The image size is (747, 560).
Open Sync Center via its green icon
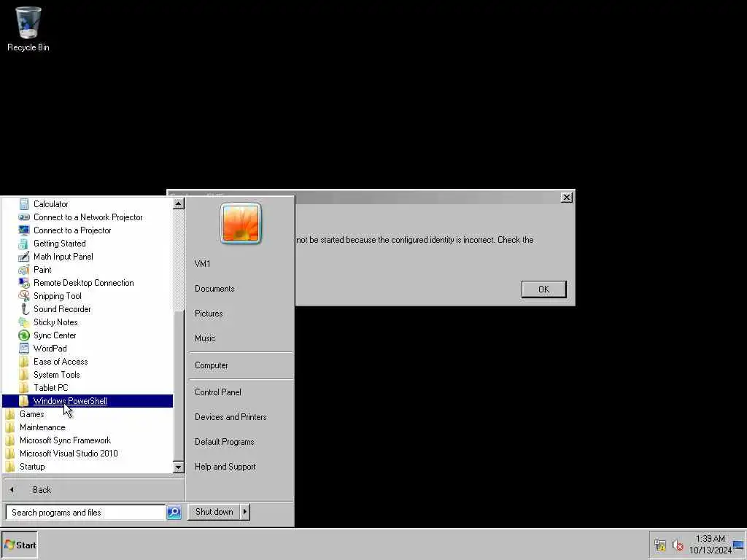point(24,335)
